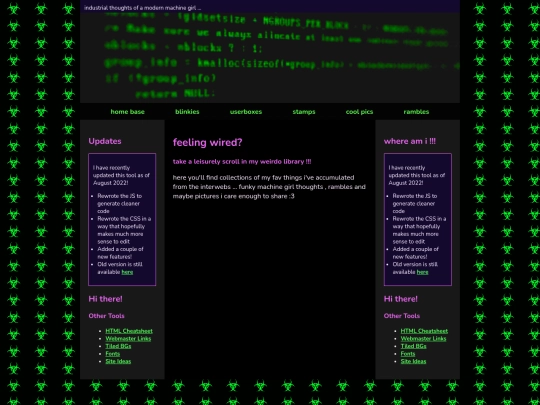The image size is (540, 405).
Task: Click 'Other Tools' heading in right sidebar
Action: [402, 316]
